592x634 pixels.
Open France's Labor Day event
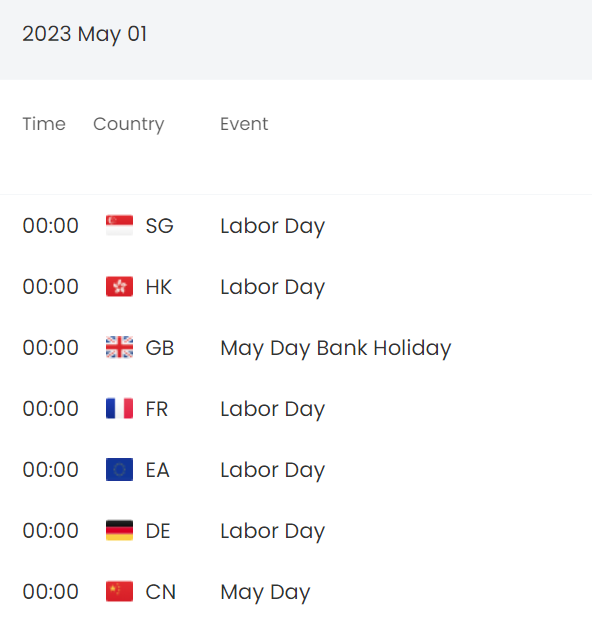273,409
